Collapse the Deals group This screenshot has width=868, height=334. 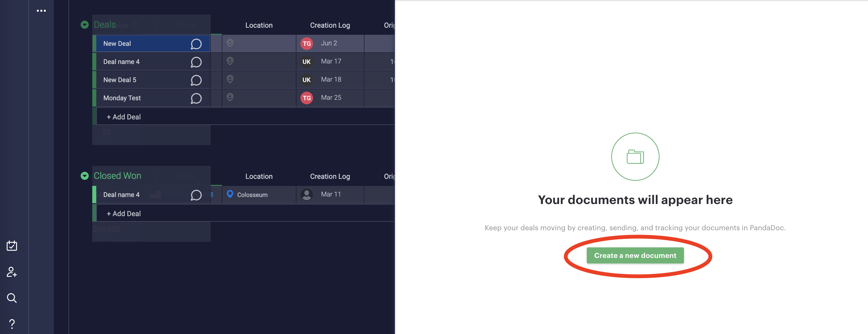click(x=85, y=25)
